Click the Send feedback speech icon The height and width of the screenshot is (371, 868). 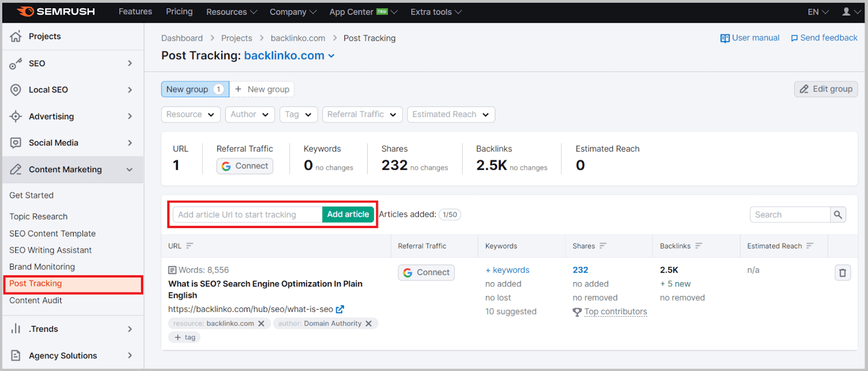click(794, 39)
